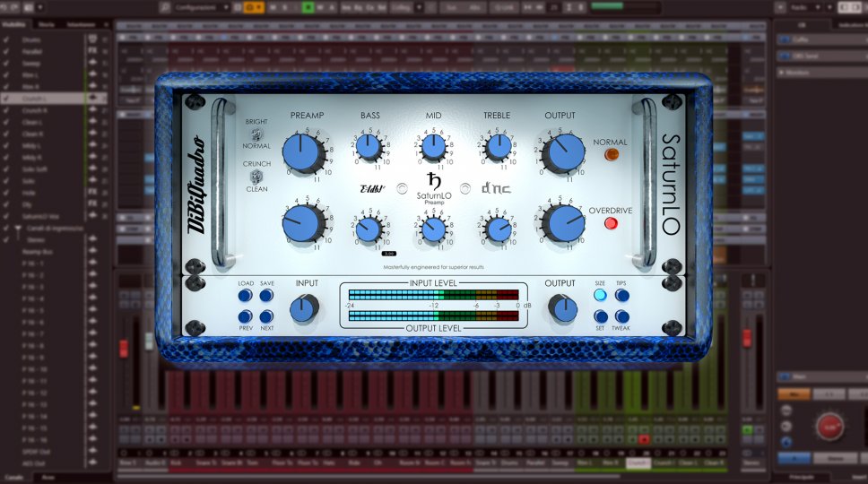
Task: Show hints with the TIPS button
Action: [621, 295]
